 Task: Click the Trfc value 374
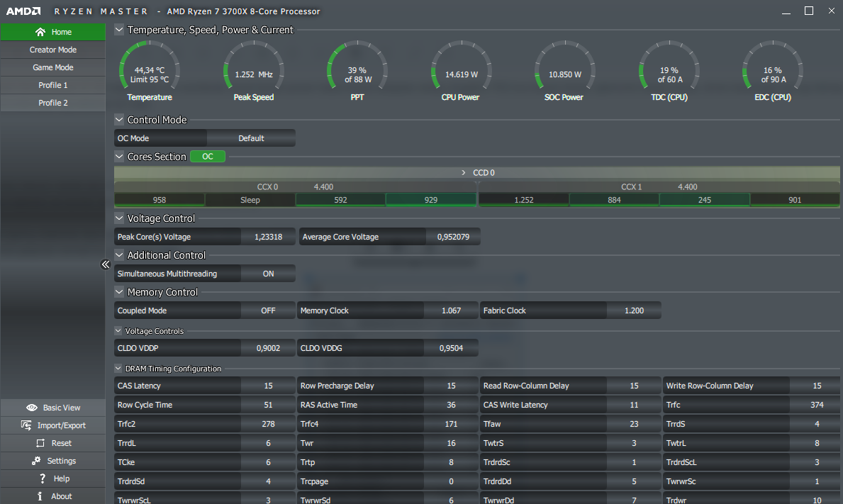(817, 405)
